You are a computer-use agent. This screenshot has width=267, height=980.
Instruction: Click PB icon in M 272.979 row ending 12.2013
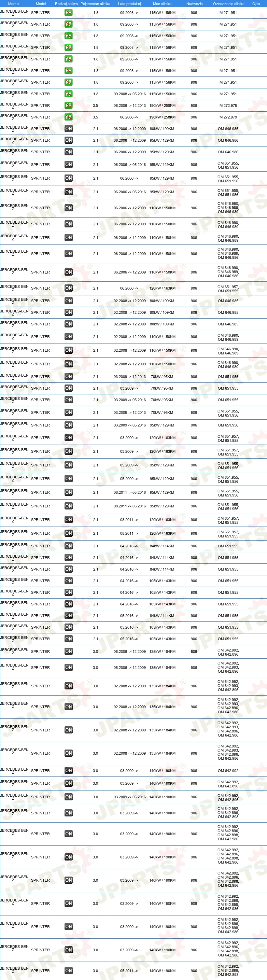coord(69,106)
